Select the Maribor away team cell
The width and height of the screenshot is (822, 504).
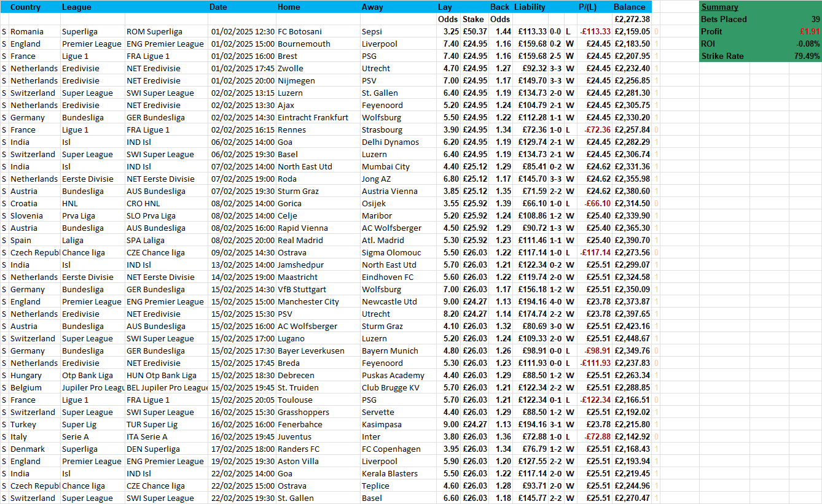(398, 215)
